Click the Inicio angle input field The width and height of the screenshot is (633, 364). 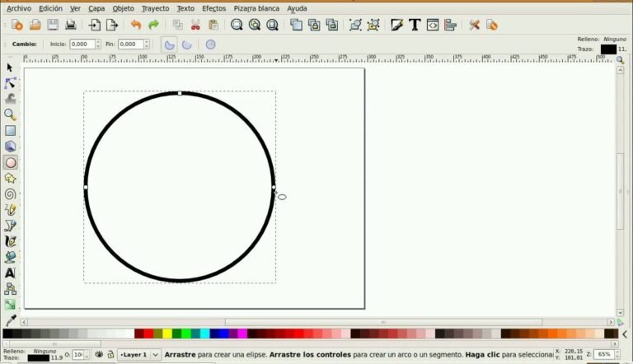click(x=82, y=44)
